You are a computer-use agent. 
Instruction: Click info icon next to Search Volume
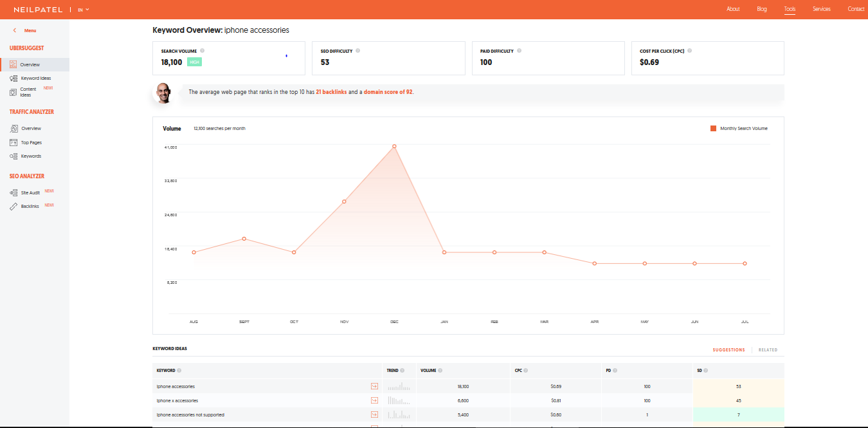[x=203, y=50]
